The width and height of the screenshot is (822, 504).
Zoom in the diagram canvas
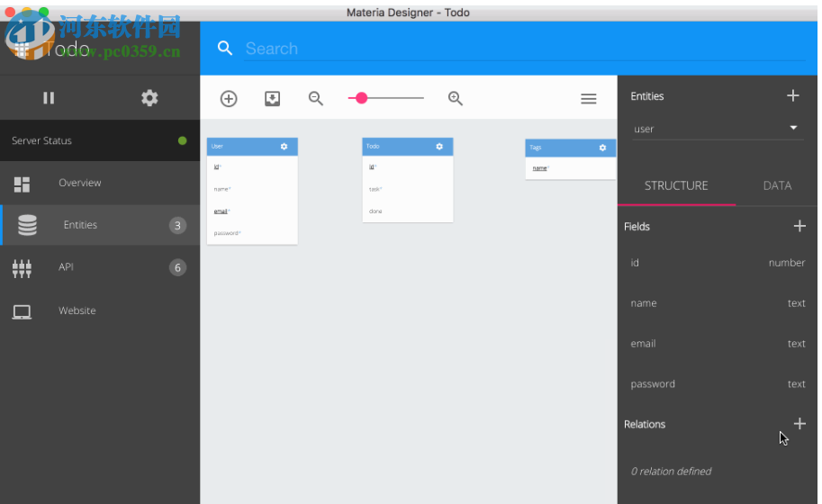[x=455, y=98]
